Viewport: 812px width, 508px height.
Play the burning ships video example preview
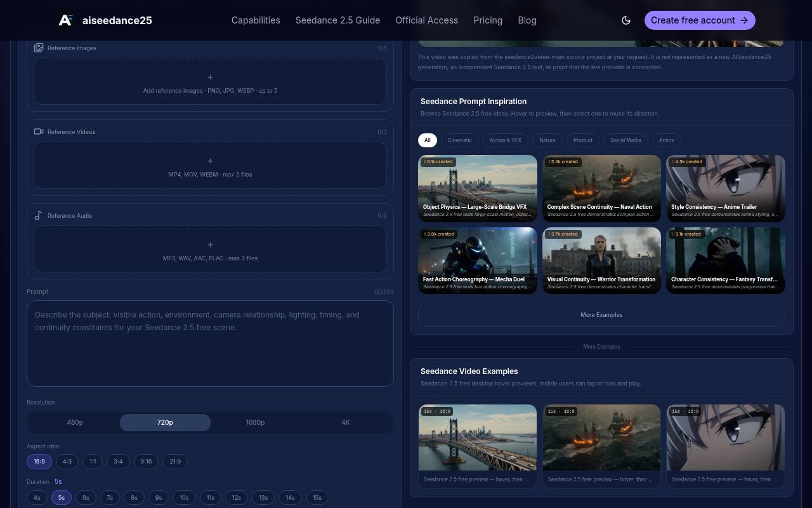(x=601, y=438)
